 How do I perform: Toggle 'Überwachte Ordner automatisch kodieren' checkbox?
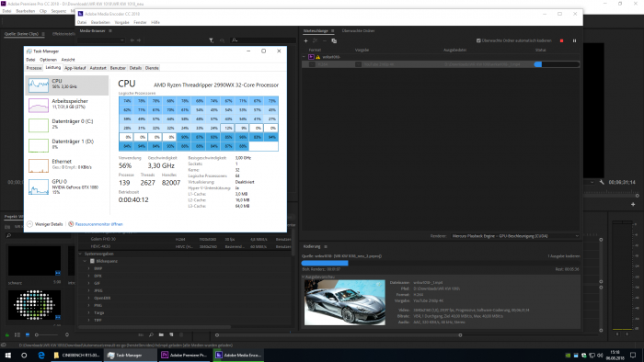click(x=478, y=40)
